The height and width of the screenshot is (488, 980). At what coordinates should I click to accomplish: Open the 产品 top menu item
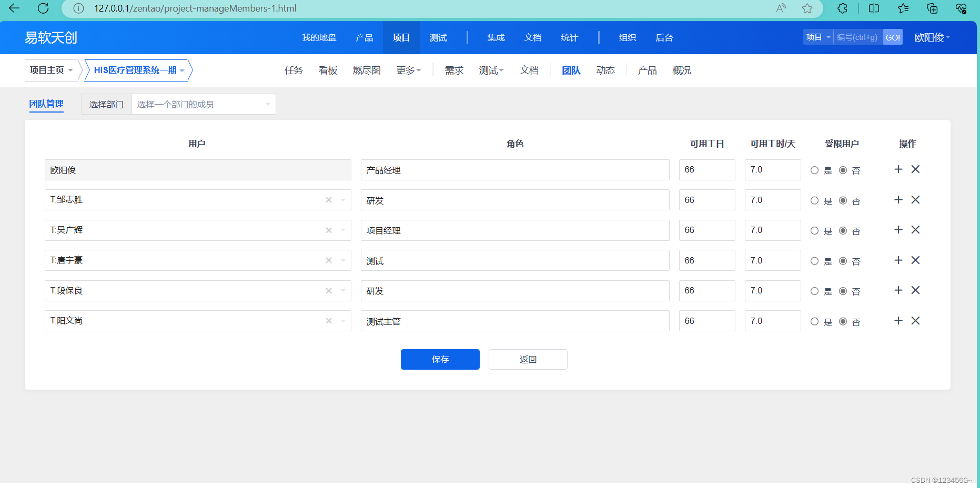tap(364, 37)
